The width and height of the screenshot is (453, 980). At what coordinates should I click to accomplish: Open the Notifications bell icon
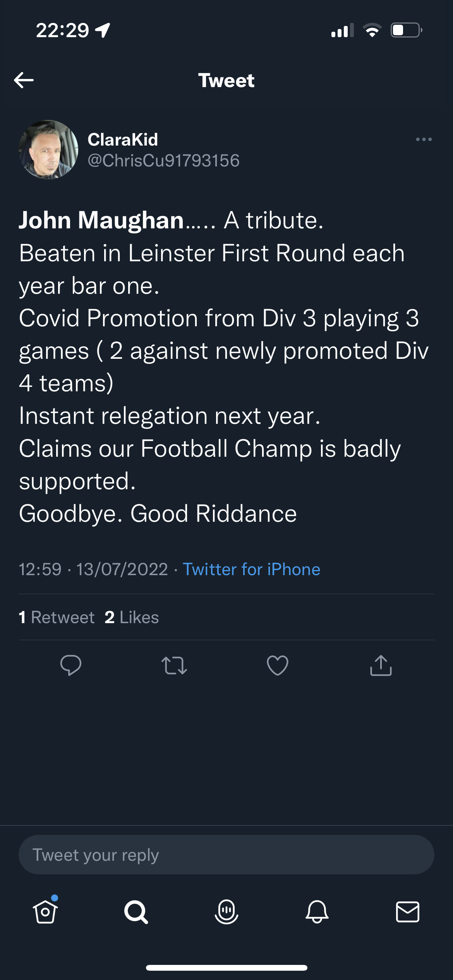[317, 911]
